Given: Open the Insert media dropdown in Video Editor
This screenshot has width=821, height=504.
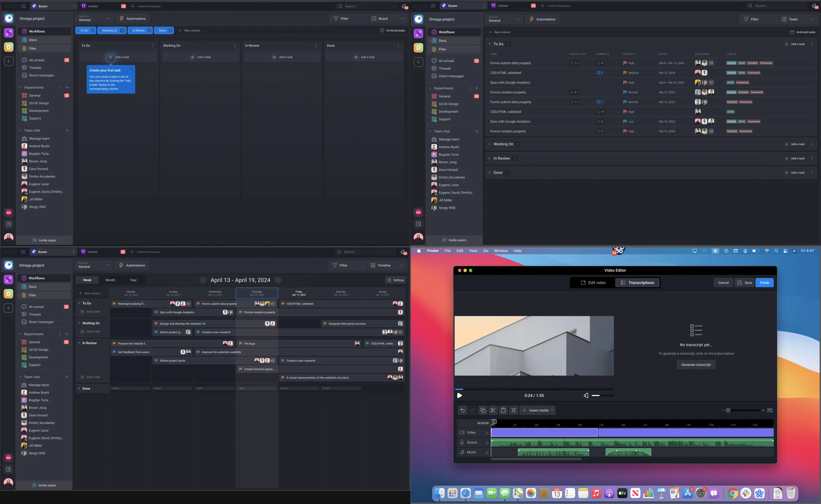Looking at the screenshot, I should pyautogui.click(x=537, y=410).
